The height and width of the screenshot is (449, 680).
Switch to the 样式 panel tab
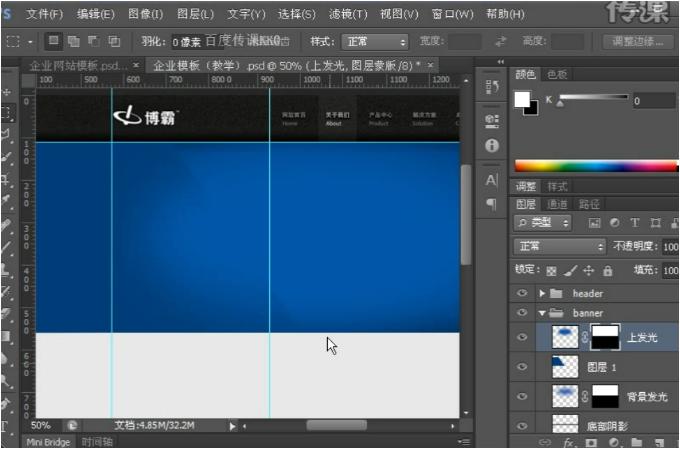557,187
